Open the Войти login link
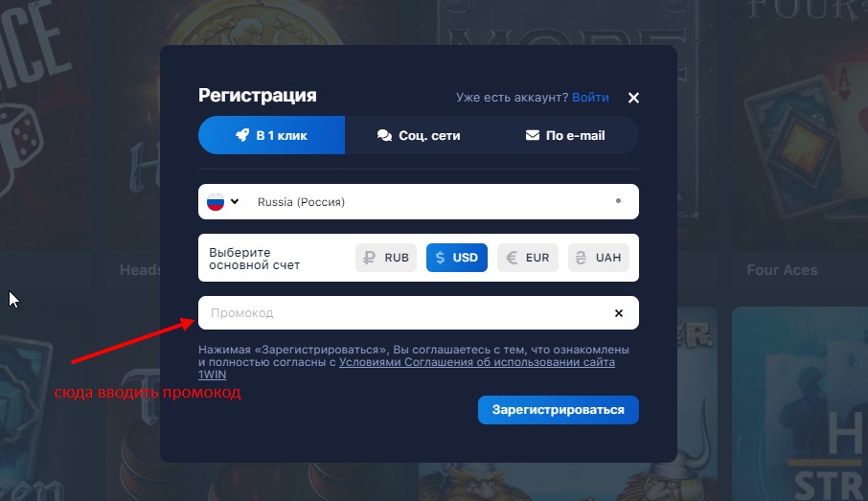 590,98
